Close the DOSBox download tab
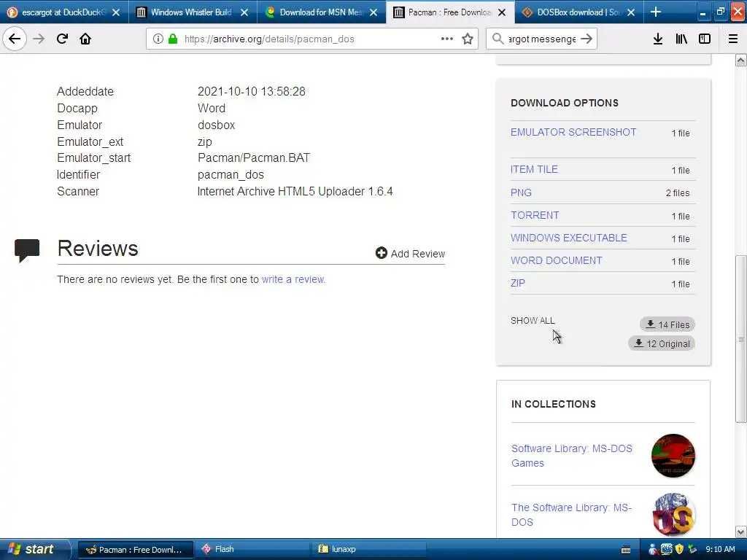 click(631, 12)
